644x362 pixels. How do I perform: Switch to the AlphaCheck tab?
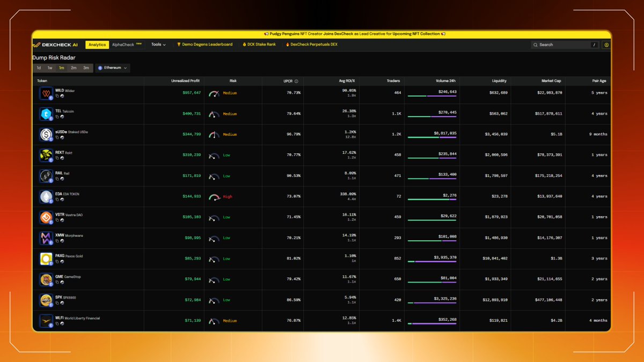coord(127,45)
